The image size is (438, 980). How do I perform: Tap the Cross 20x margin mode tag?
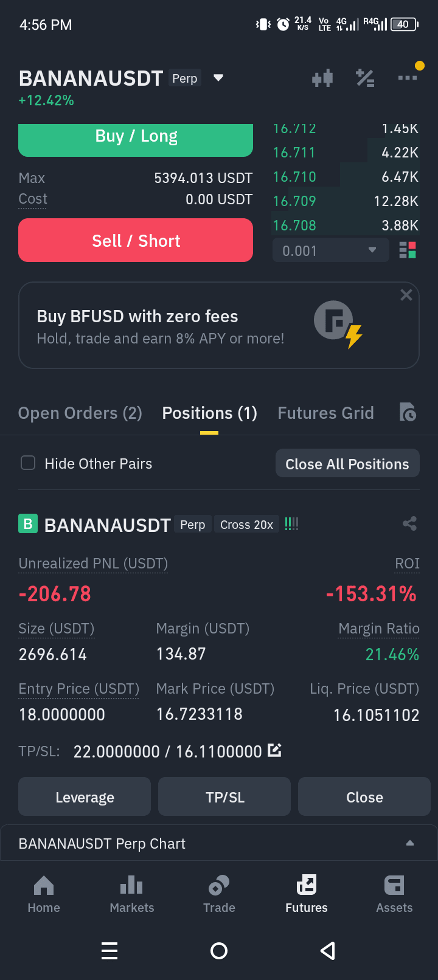(246, 524)
